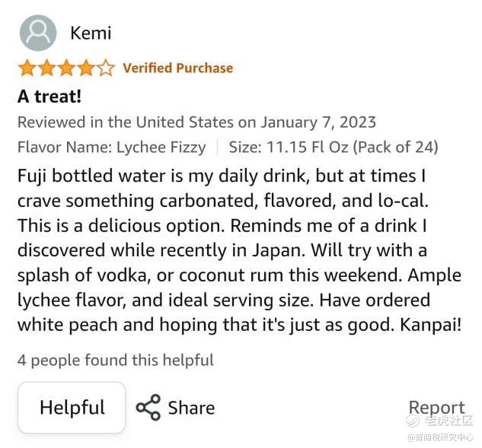Screen dimensions: 482x448
Task: Open the review titled "A treat!"
Action: (49, 96)
